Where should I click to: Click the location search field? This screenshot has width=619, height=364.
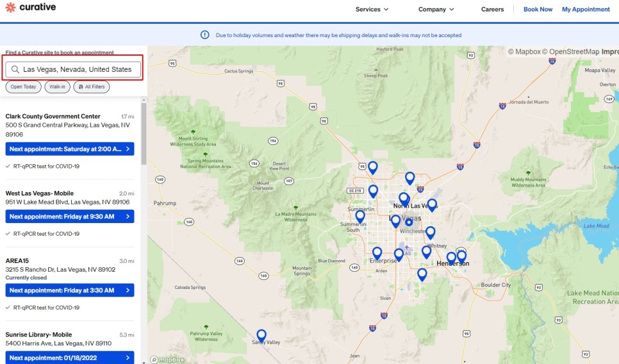(73, 69)
